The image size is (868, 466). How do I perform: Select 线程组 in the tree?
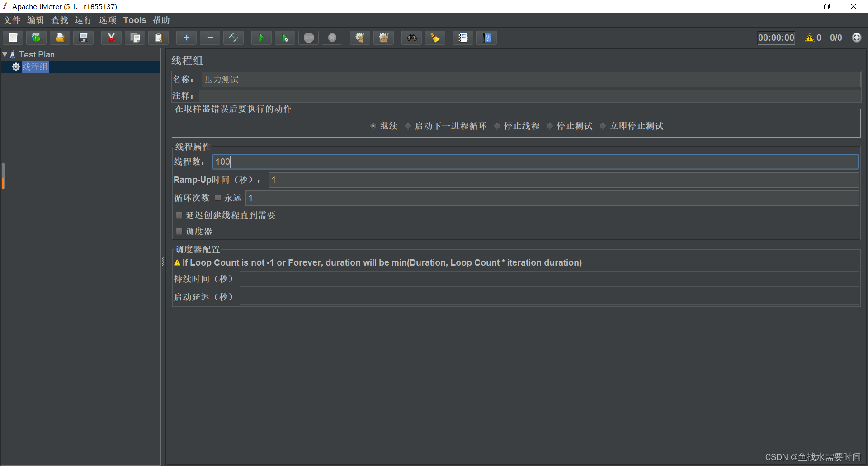pyautogui.click(x=35, y=67)
